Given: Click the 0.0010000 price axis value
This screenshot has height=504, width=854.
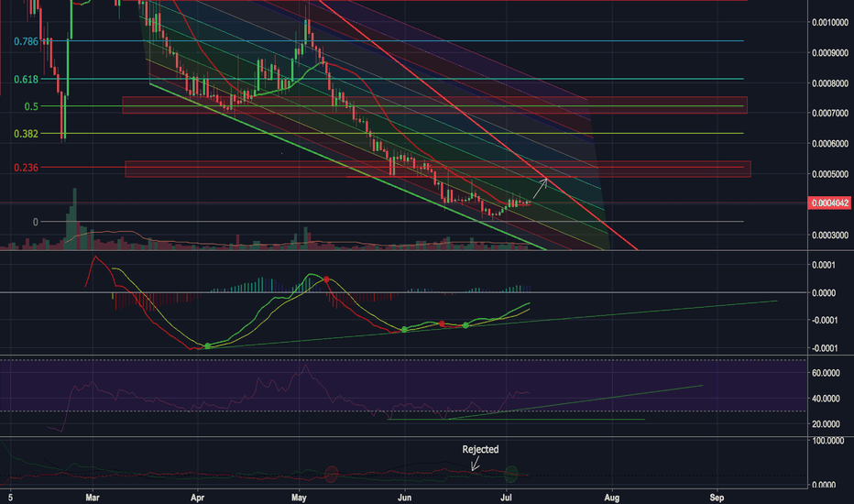Looking at the screenshot, I should [x=830, y=22].
